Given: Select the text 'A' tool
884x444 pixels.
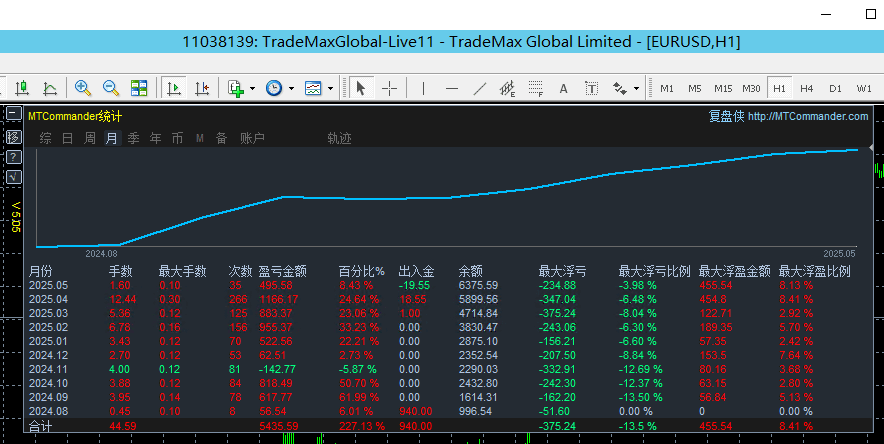Looking at the screenshot, I should coord(563,88).
